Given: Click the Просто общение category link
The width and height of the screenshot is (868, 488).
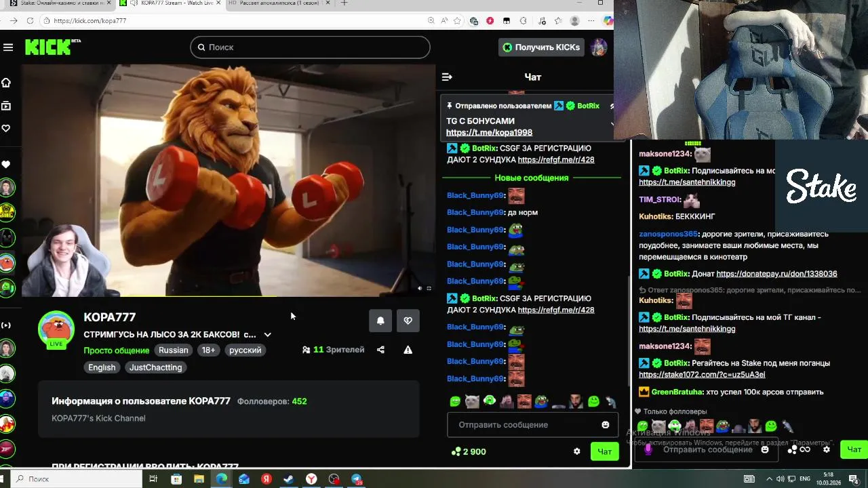Looking at the screenshot, I should pos(116,350).
